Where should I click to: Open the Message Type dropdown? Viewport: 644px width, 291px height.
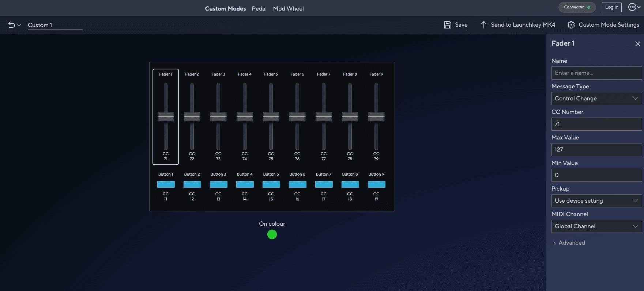tap(596, 99)
